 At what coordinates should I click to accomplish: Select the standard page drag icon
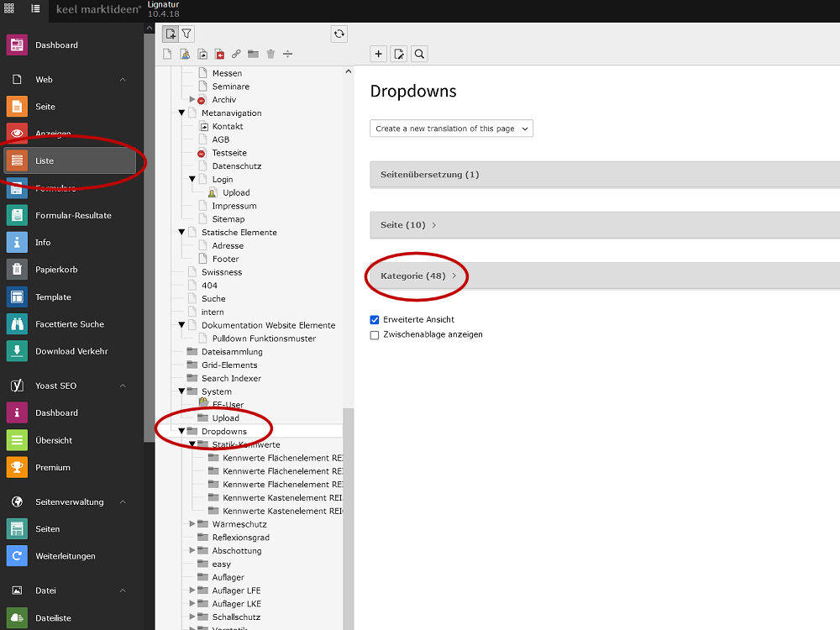167,54
